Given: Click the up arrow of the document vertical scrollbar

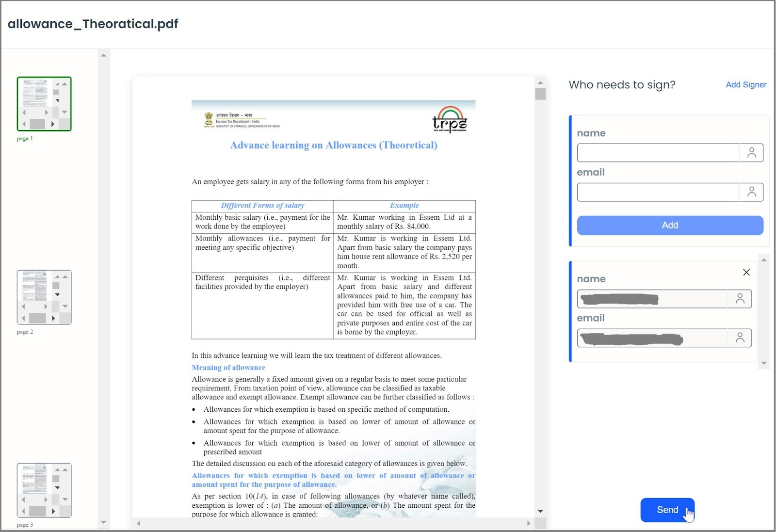Looking at the screenshot, I should click(540, 82).
